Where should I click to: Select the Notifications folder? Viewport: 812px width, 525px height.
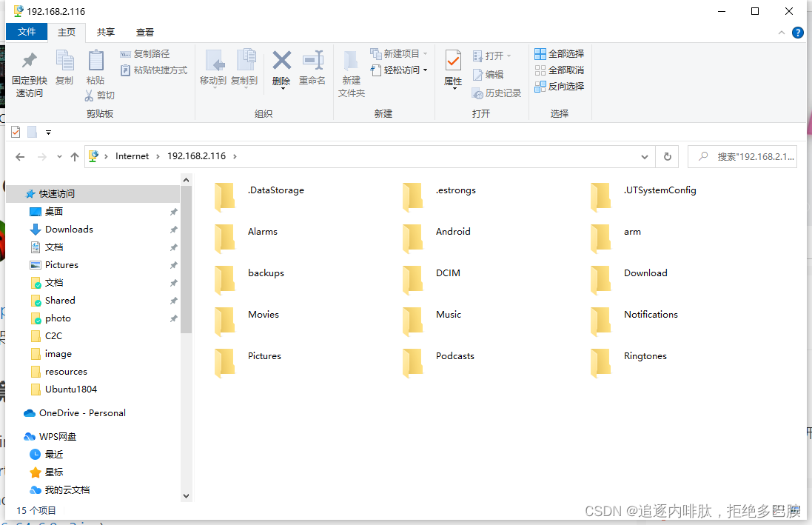coord(634,321)
